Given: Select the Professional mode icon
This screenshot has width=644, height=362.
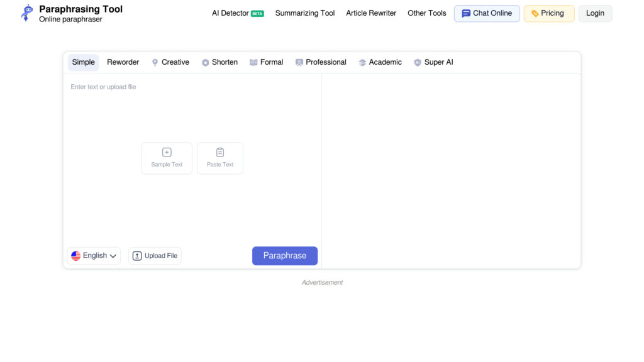Looking at the screenshot, I should 298,62.
